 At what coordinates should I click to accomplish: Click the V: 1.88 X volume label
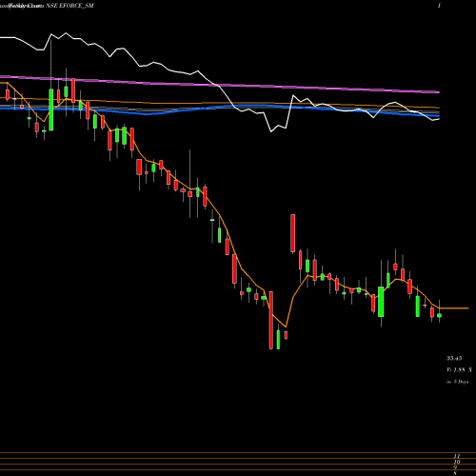[459, 370]
